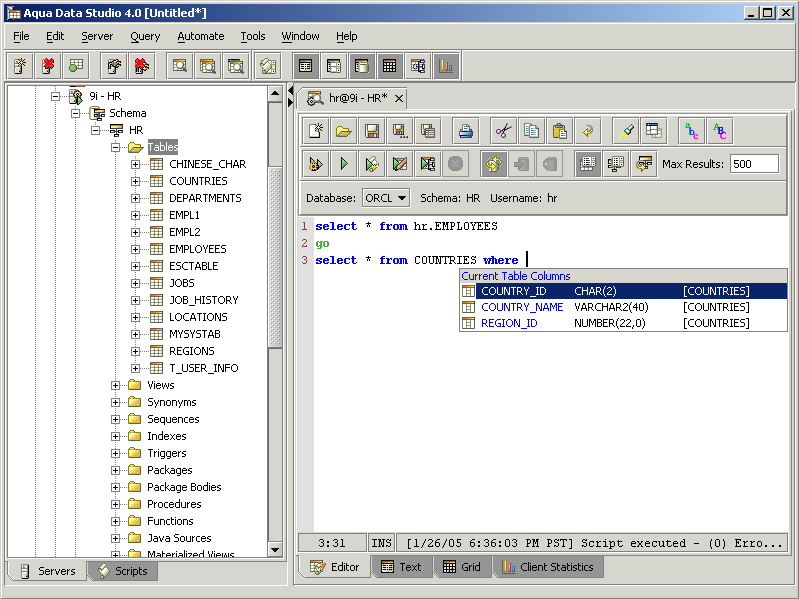Click the yellow refresh arrows icon
Screen dimensions: 799x599
(x=493, y=164)
